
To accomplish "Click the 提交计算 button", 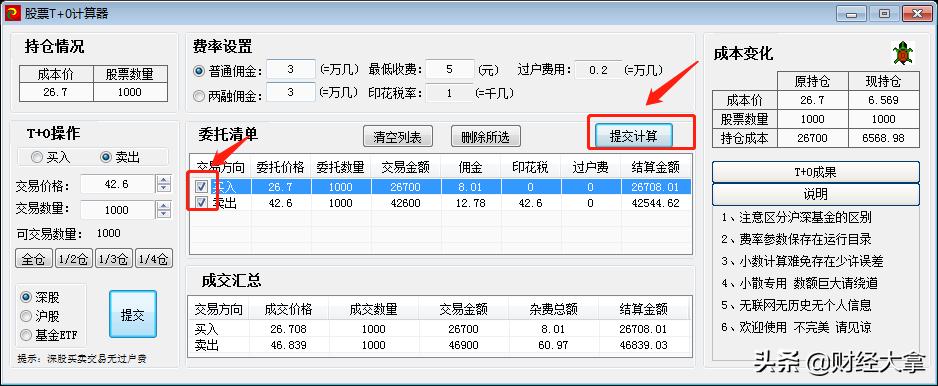I will coord(634,135).
